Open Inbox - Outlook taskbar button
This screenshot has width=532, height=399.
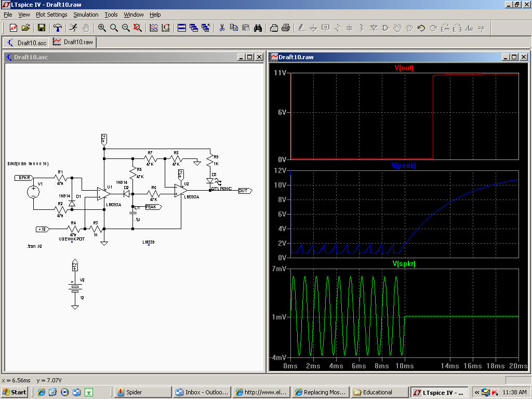pyautogui.click(x=202, y=392)
